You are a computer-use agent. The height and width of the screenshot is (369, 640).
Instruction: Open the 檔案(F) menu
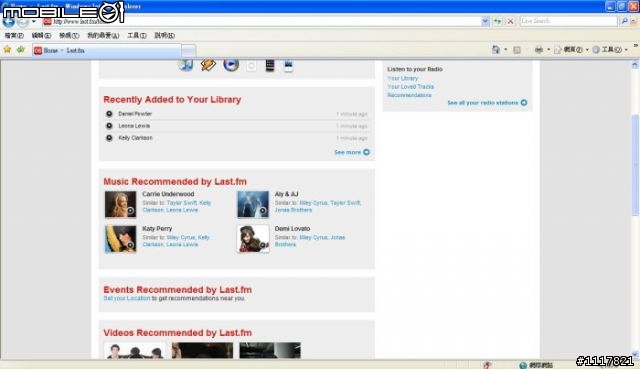[14, 36]
